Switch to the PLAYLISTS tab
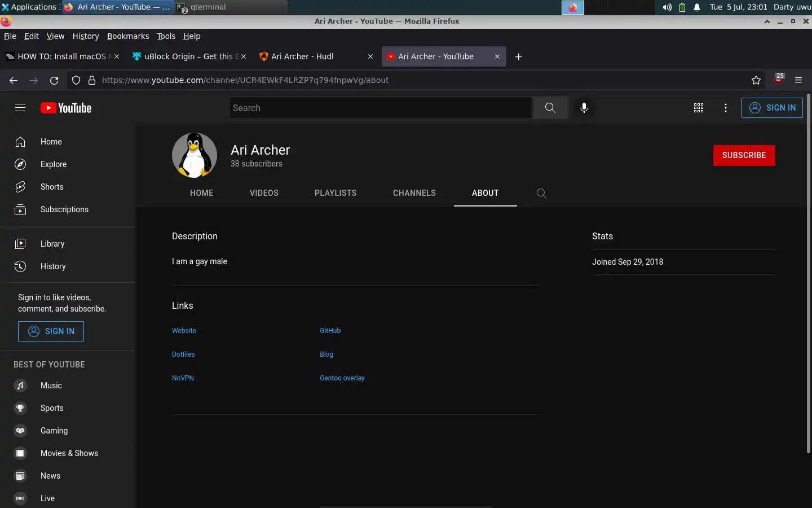 336,193
